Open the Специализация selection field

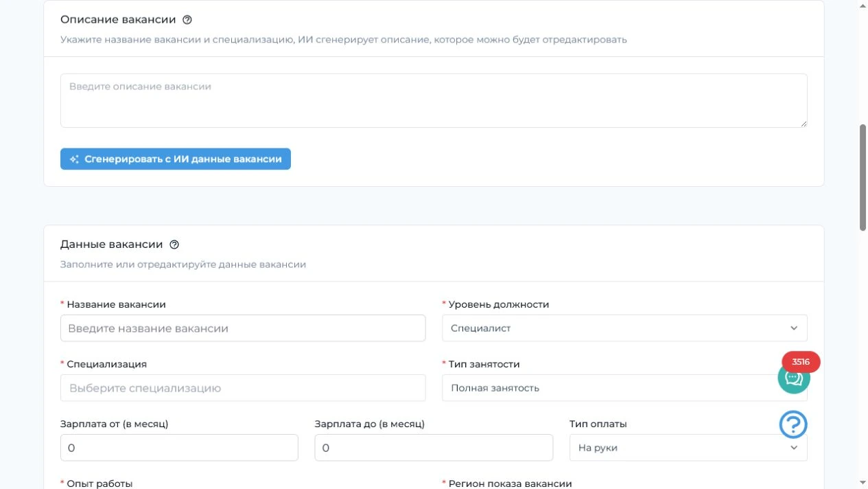(x=243, y=388)
